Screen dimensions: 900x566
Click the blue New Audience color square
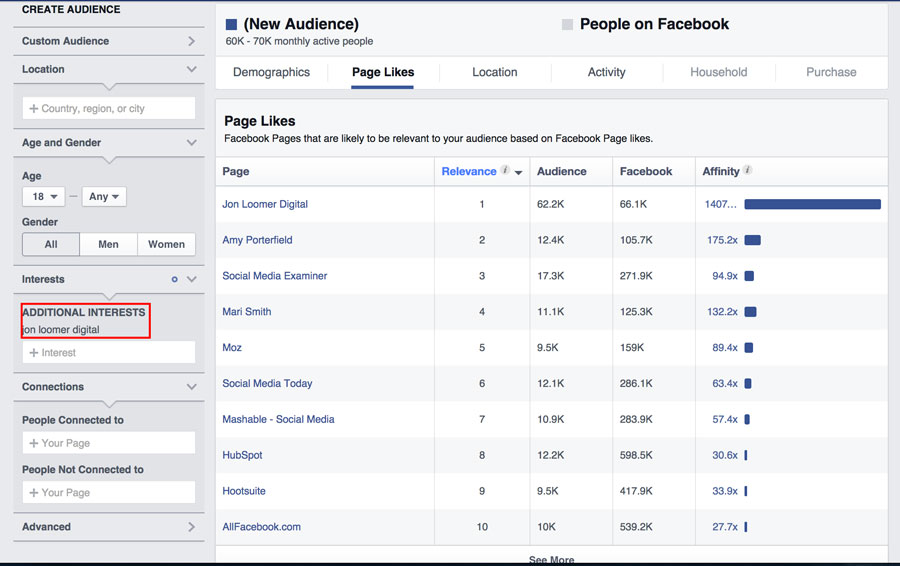(x=231, y=24)
